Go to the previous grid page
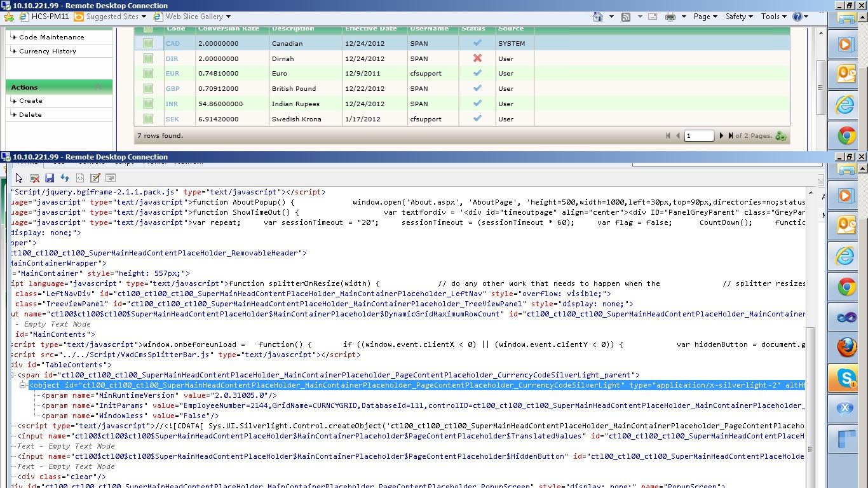The height and width of the screenshot is (488, 868). pos(678,136)
